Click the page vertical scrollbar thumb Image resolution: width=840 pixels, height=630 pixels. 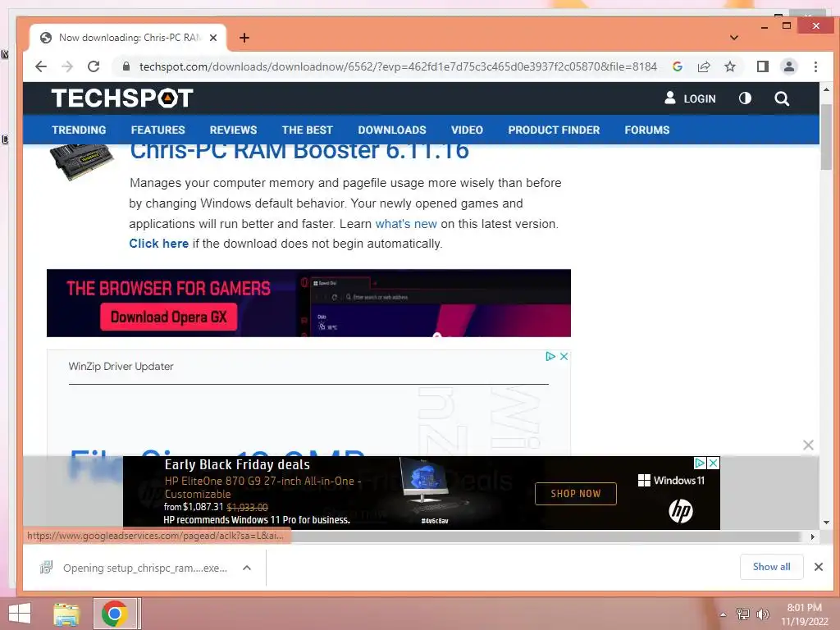click(826, 137)
